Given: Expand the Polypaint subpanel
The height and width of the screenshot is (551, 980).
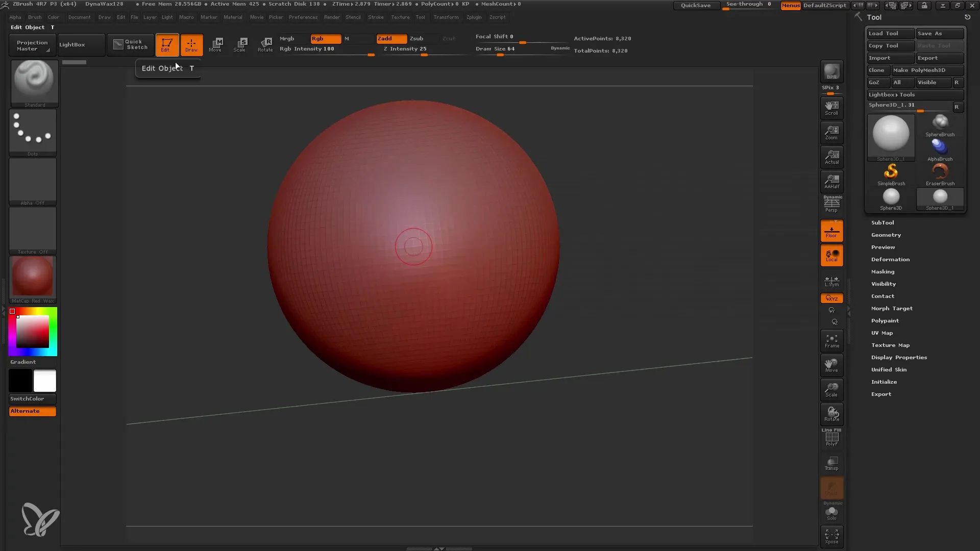Looking at the screenshot, I should click(x=886, y=320).
